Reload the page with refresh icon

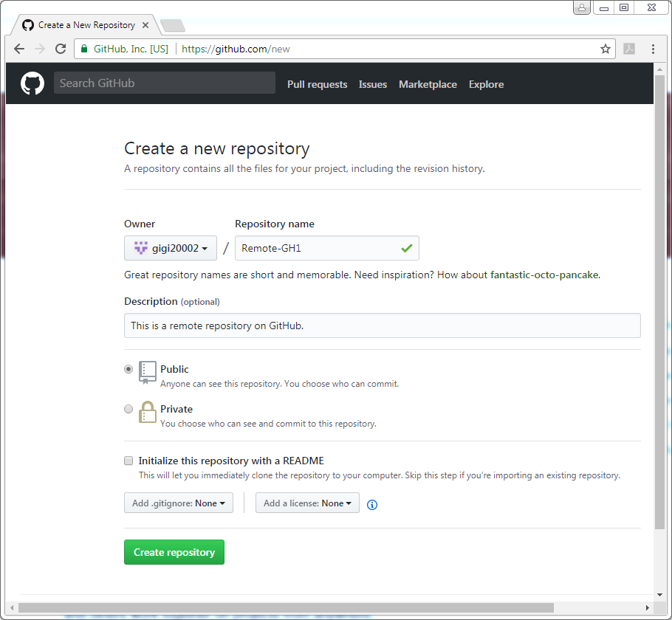point(61,49)
